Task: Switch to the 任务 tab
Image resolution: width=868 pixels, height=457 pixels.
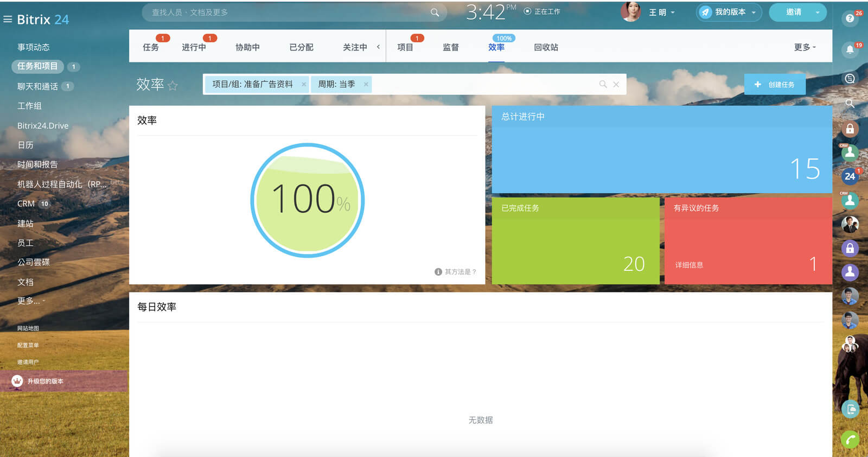Action: pyautogui.click(x=151, y=47)
